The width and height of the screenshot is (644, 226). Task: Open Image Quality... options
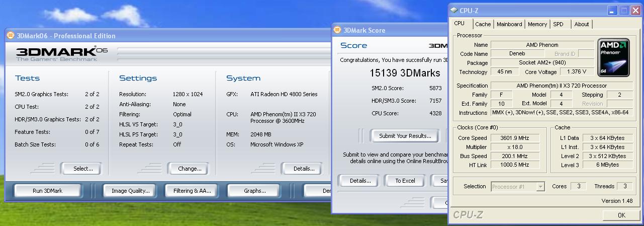tap(131, 191)
